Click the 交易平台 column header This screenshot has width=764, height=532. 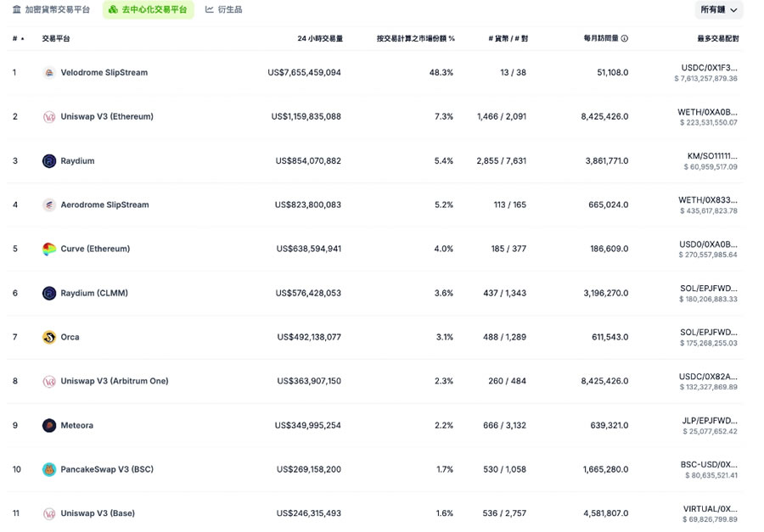click(55, 38)
